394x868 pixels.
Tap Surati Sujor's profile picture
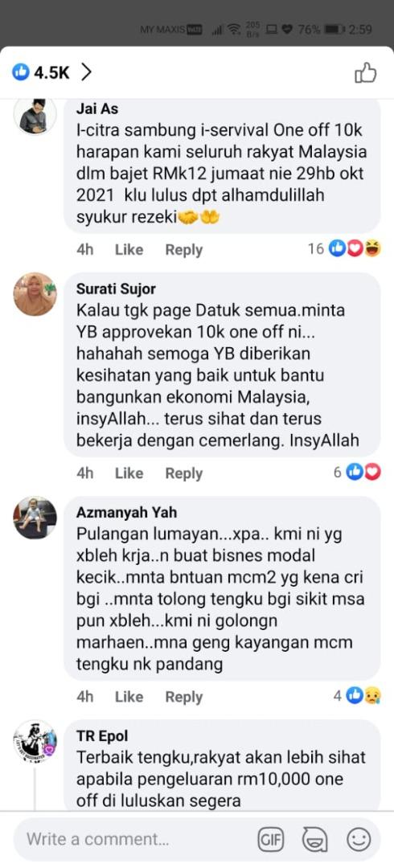(35, 294)
